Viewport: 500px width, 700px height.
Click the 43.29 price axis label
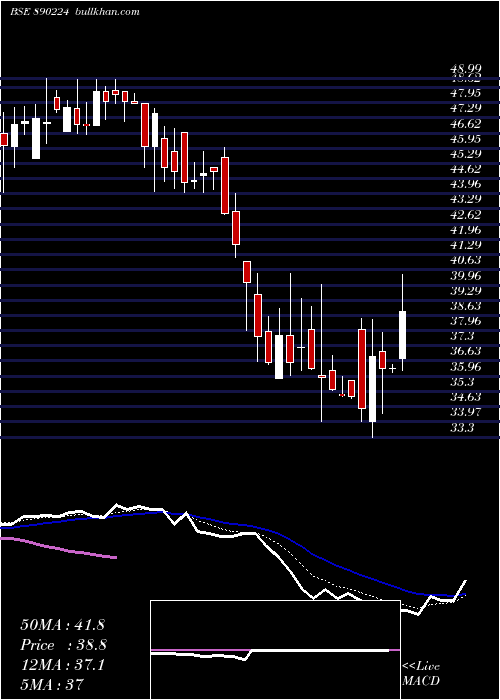[466, 199]
